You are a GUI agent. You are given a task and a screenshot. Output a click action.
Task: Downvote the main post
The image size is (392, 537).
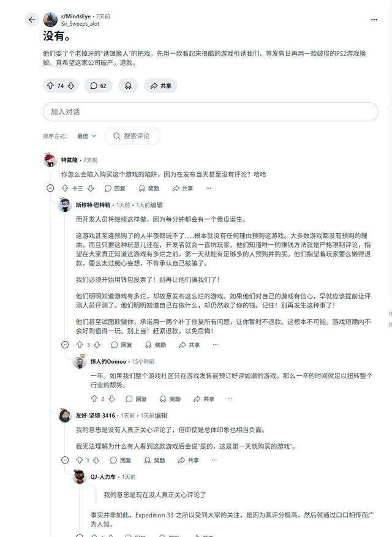point(71,86)
